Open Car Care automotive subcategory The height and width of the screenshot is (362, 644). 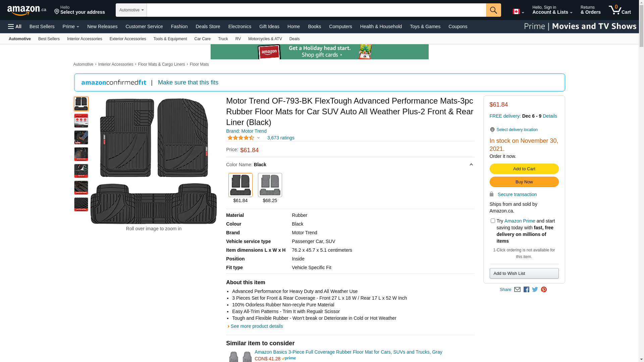[x=202, y=39]
